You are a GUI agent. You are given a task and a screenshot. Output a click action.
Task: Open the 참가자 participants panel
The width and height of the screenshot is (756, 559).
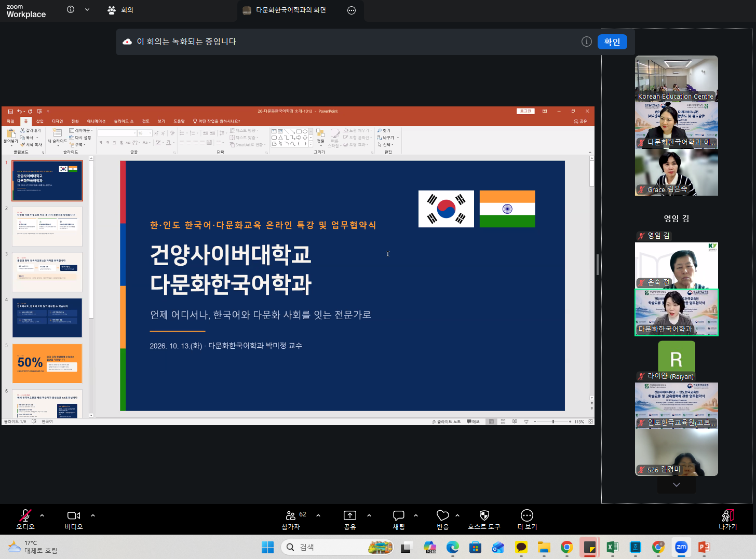[x=294, y=519]
